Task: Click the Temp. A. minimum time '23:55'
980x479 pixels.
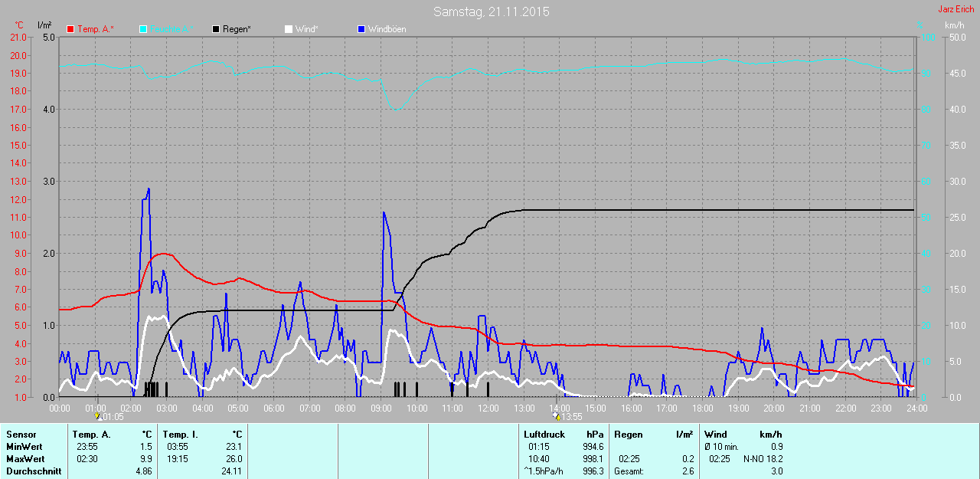Action: coord(87,447)
